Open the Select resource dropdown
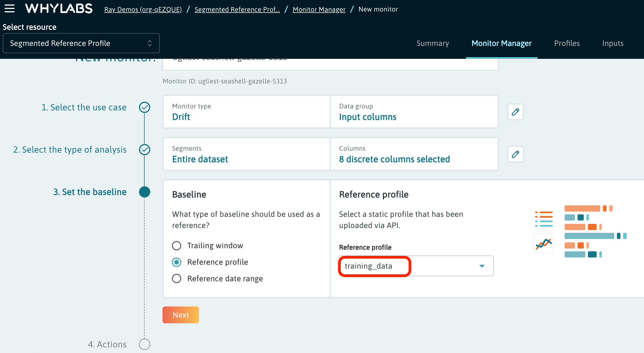 pyautogui.click(x=81, y=43)
